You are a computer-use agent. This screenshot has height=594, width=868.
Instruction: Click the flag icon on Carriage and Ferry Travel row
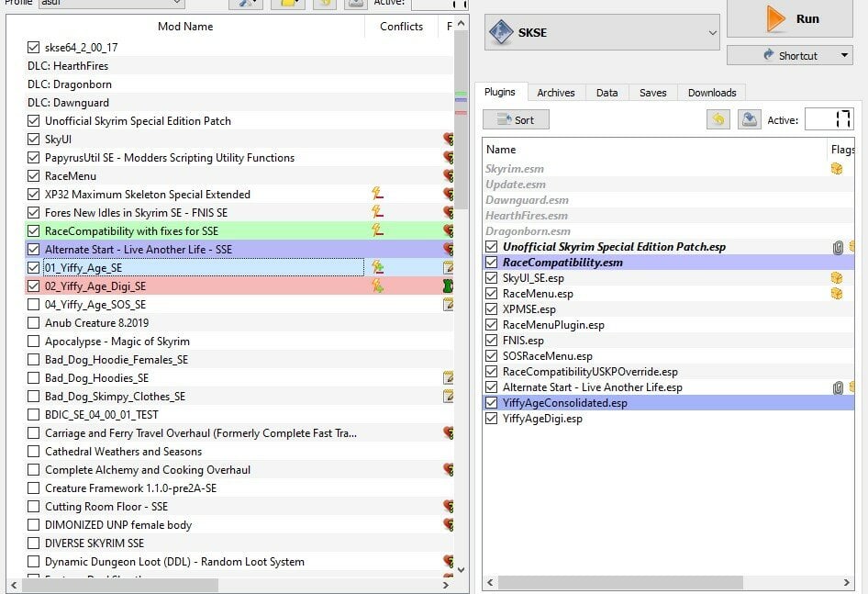(449, 432)
